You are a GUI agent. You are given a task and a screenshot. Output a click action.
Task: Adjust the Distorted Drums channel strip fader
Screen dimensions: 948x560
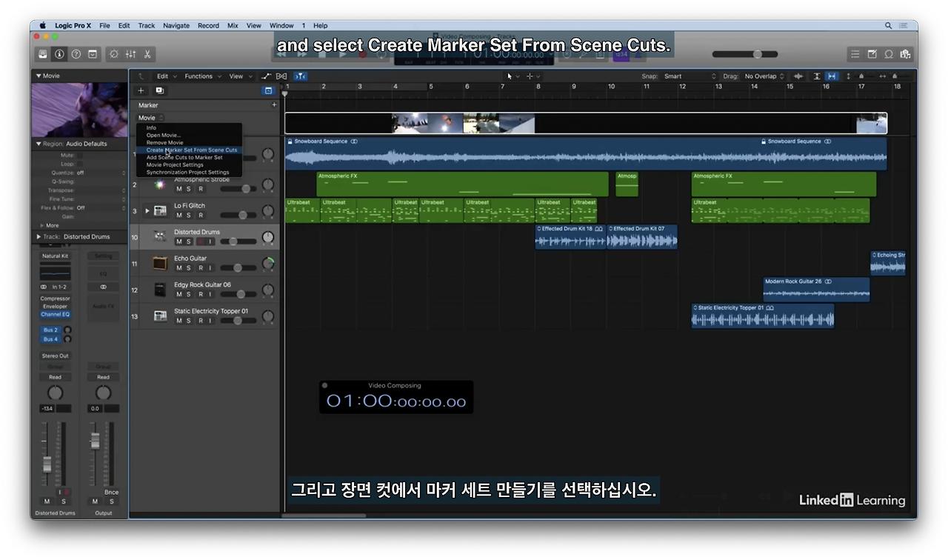pyautogui.click(x=47, y=464)
